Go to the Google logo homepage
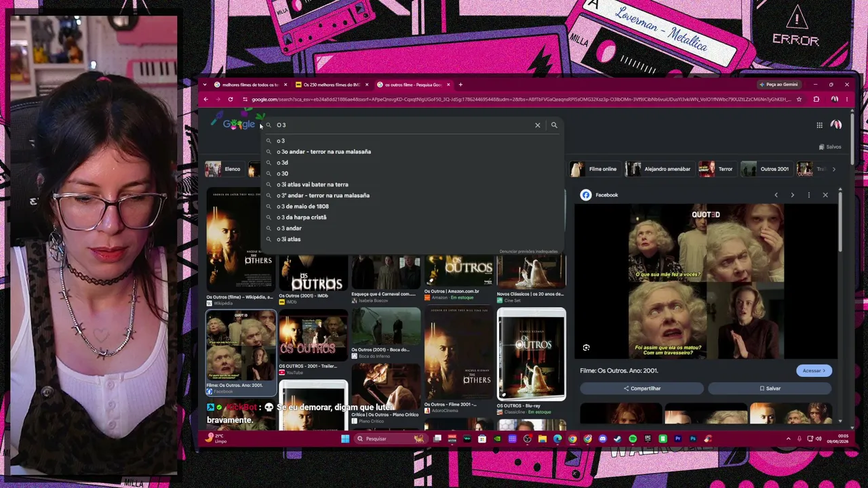Screen dimensions: 868x488 click(x=239, y=124)
